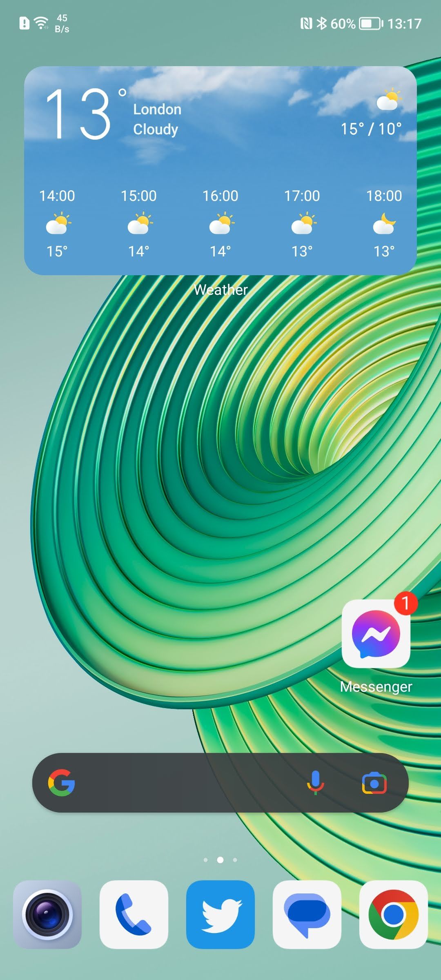441x980 pixels.
Task: Tap the Google voice search microphone
Action: click(x=315, y=783)
